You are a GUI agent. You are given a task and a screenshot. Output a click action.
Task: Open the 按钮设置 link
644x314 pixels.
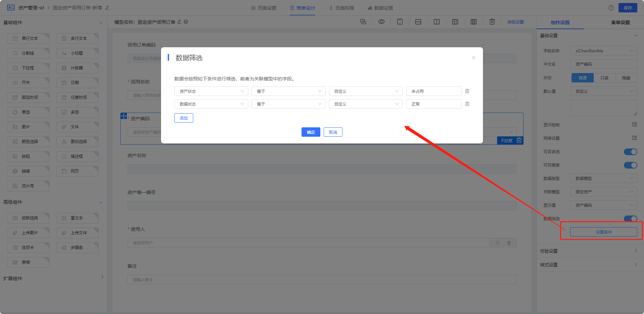[516, 22]
